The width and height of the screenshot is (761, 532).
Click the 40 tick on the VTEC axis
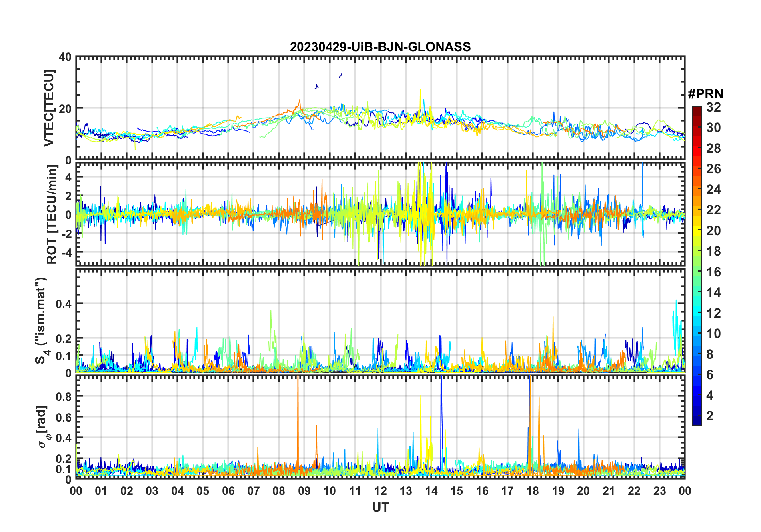tap(65, 57)
